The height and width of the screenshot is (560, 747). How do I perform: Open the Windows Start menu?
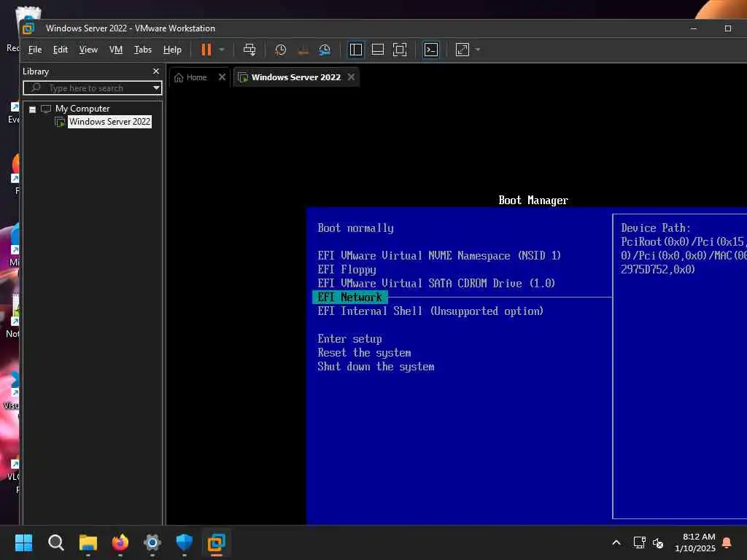click(x=23, y=542)
